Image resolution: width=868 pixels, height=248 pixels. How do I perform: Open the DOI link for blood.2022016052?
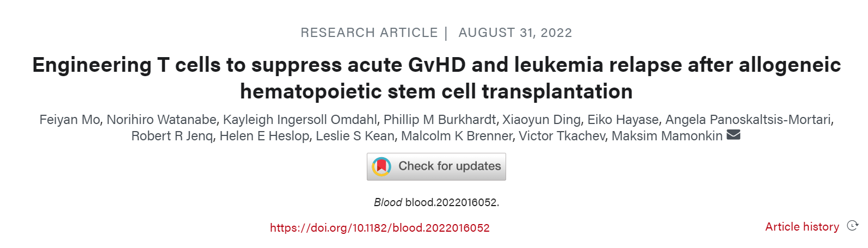379,228
